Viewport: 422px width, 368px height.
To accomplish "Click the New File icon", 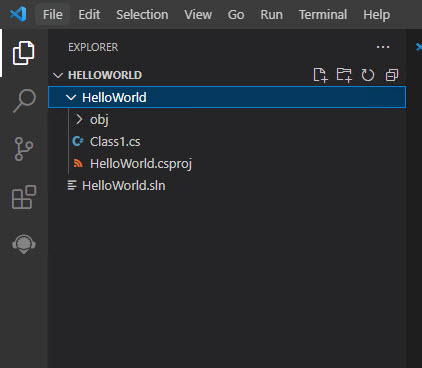I will [320, 75].
